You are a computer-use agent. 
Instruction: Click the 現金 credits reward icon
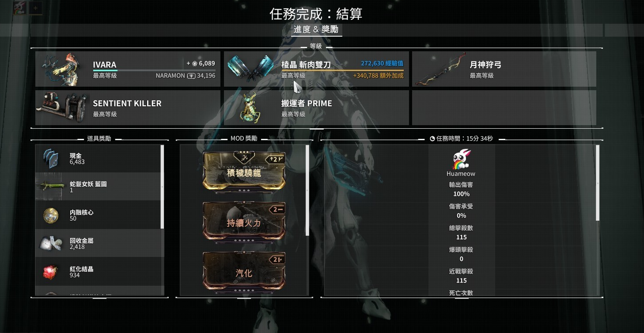point(51,158)
